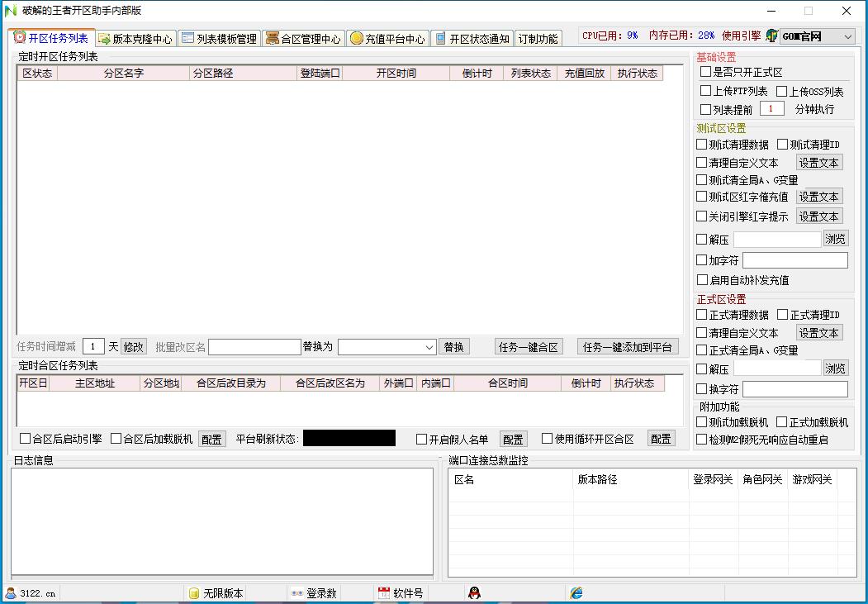The height and width of the screenshot is (604, 868).
Task: Open the 开区任务列表 tab icon
Action: (x=21, y=37)
